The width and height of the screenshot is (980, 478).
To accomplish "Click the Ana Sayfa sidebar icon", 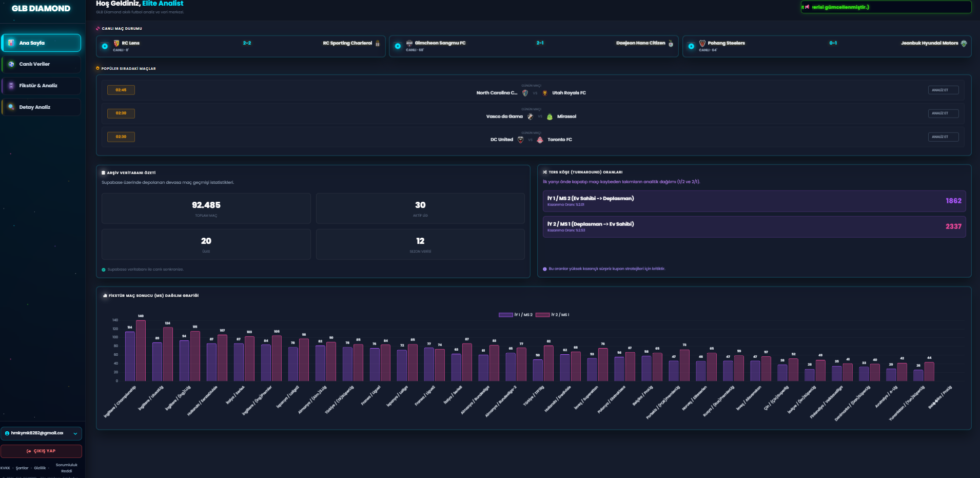I will (x=11, y=43).
